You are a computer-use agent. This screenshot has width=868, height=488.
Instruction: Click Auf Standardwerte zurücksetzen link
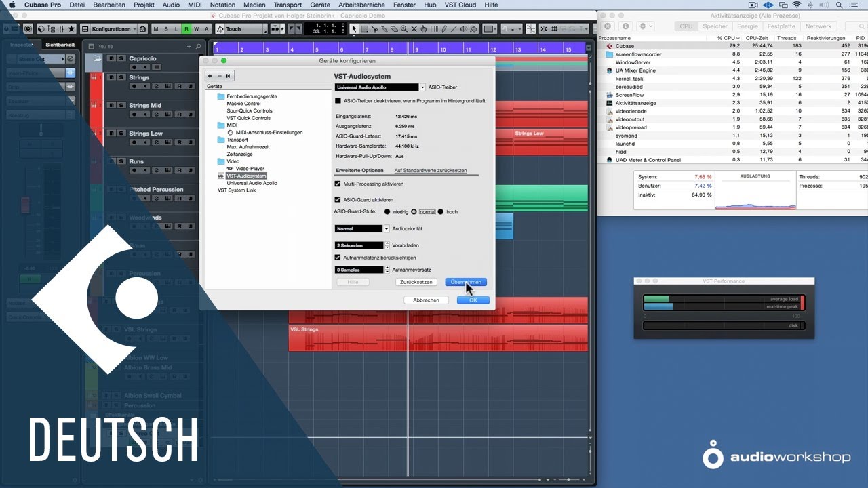[431, 171]
